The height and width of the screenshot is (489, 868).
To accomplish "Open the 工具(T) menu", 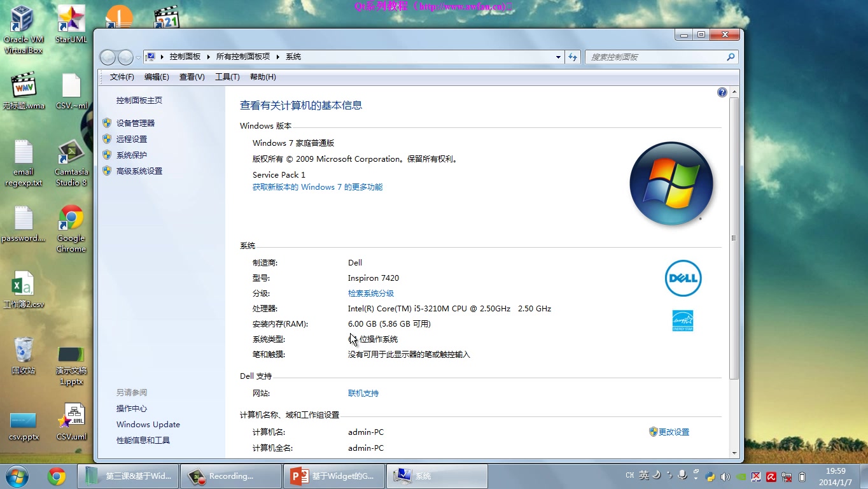I will [x=227, y=77].
